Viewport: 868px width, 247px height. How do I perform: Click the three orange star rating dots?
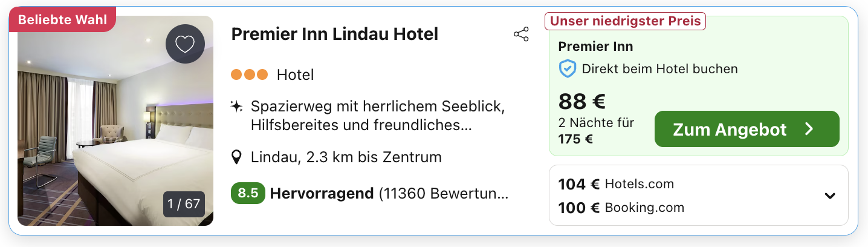click(249, 75)
